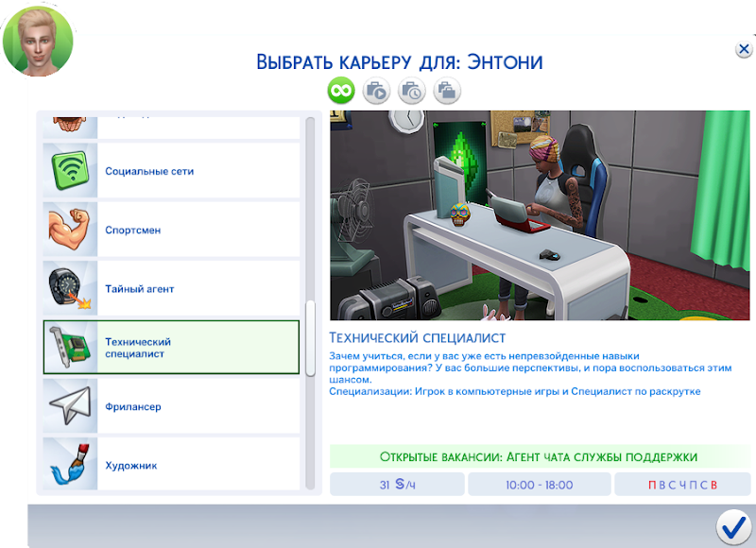This screenshot has height=548, width=756.
Task: Filter careers by active work briefcase icon
Action: click(x=376, y=91)
